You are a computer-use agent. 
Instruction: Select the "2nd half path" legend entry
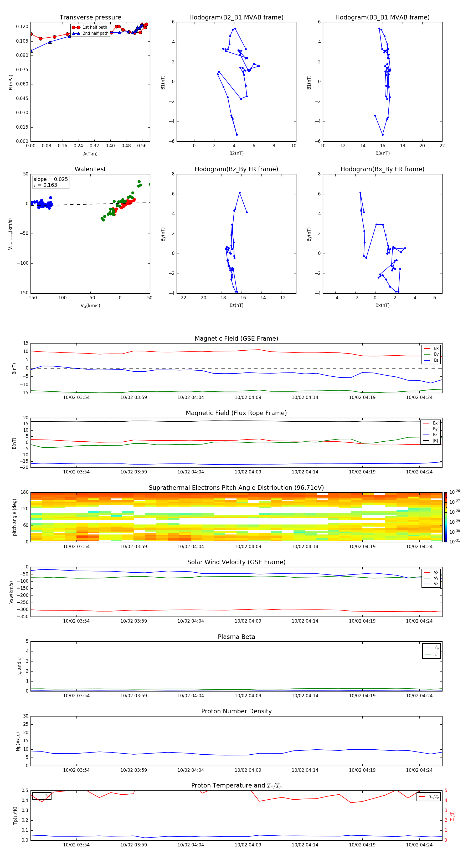90,33
